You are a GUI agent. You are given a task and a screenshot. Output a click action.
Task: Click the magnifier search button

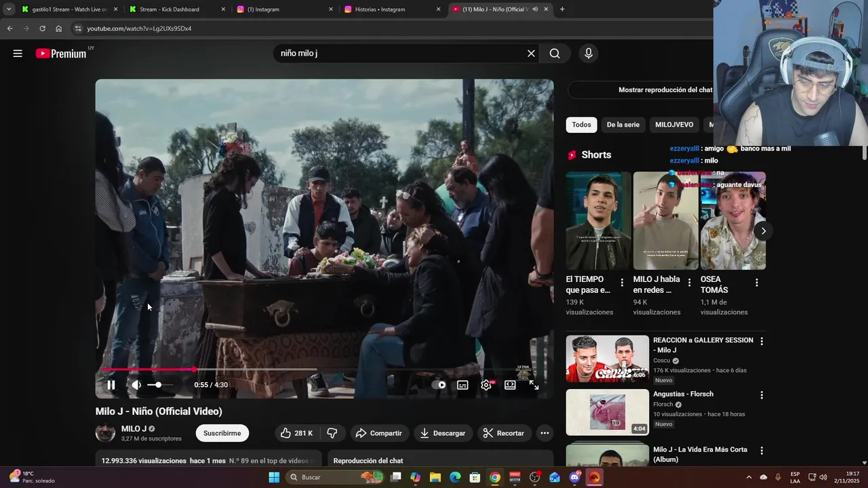(x=555, y=54)
